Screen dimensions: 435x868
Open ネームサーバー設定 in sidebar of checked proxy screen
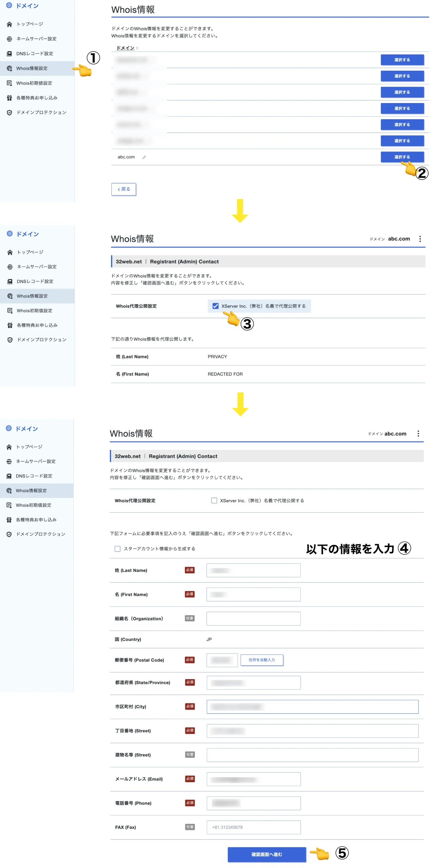[37, 267]
